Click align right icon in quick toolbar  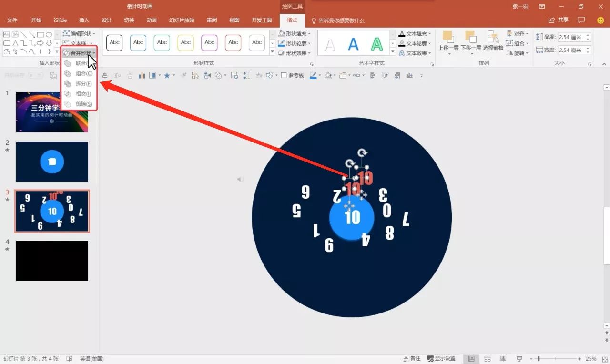tap(397, 75)
